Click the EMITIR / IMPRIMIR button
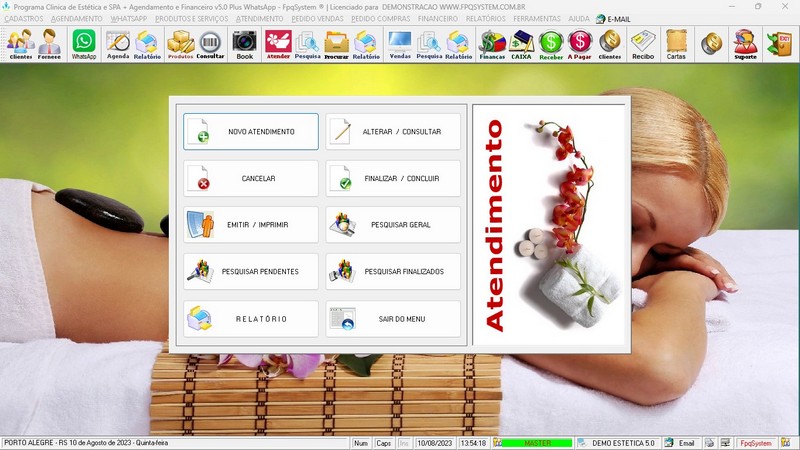The height and width of the screenshot is (450, 800). click(251, 224)
